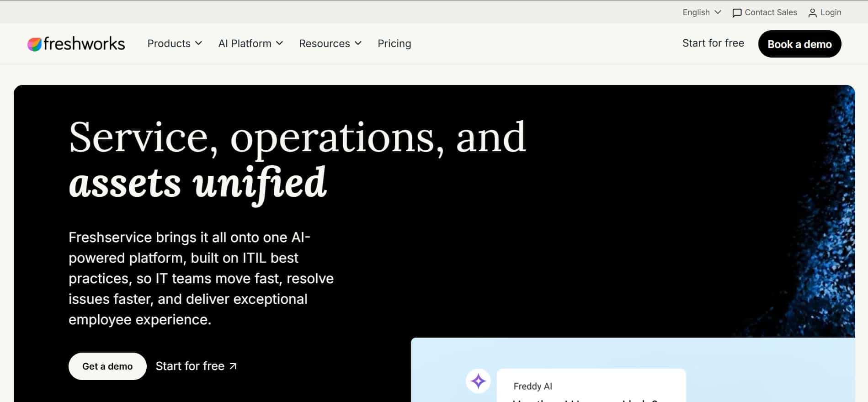868x402 pixels.
Task: Click the arrow icon beside Start for free
Action: 233,366
